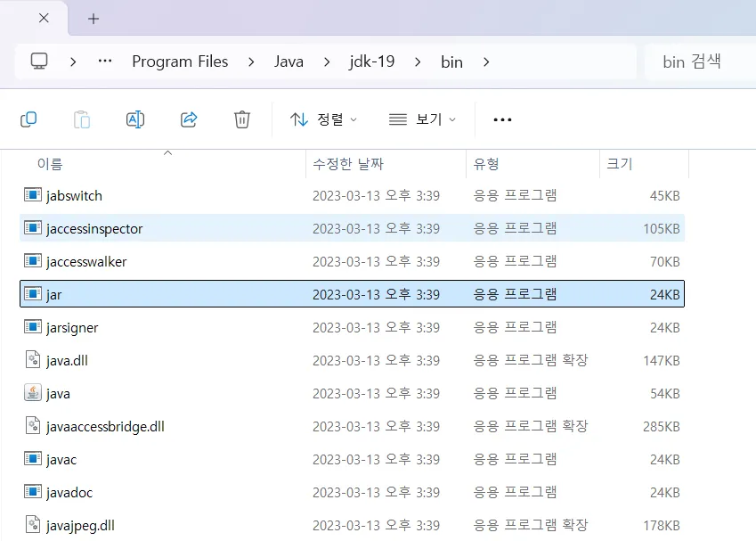
Task: Open the toolbar see-more ellipsis menu
Action: (502, 119)
